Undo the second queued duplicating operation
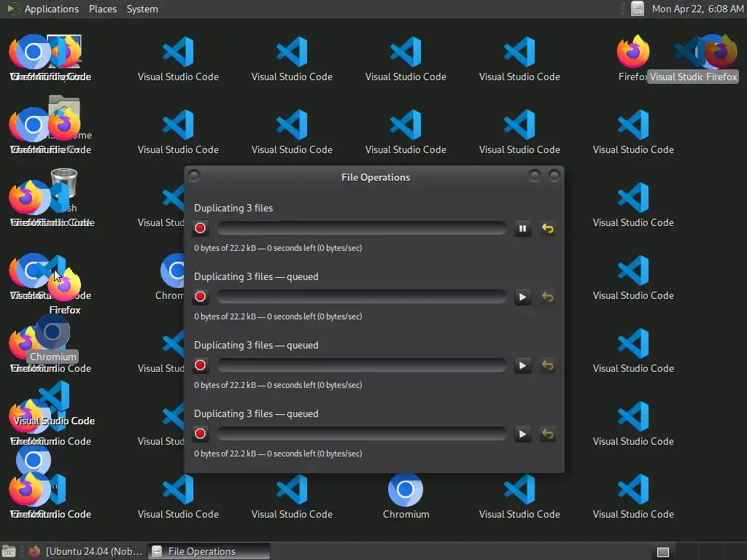The width and height of the screenshot is (747, 560). [548, 366]
